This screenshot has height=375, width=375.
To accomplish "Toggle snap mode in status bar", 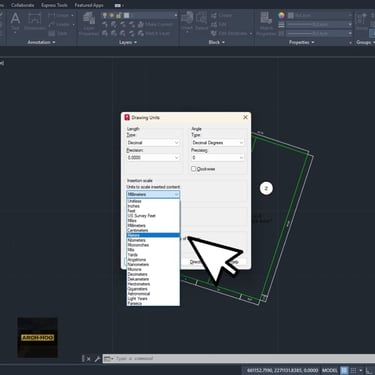I will point(353,370).
